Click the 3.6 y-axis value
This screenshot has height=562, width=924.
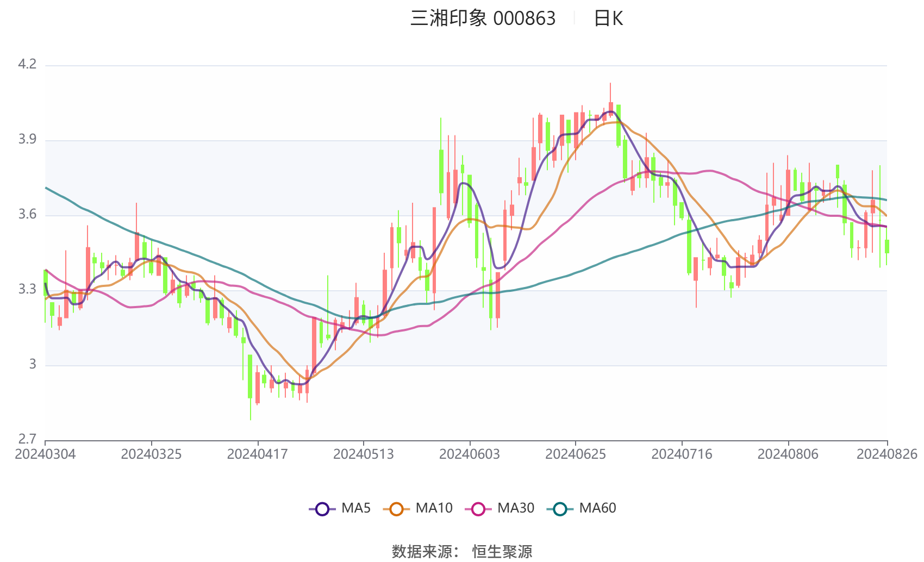tap(27, 214)
